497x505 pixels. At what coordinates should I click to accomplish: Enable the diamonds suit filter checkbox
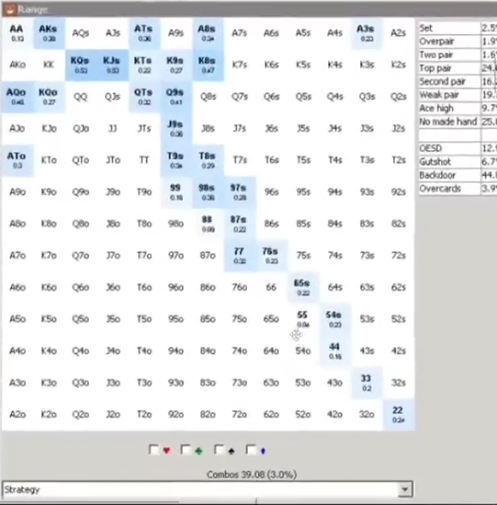250,450
